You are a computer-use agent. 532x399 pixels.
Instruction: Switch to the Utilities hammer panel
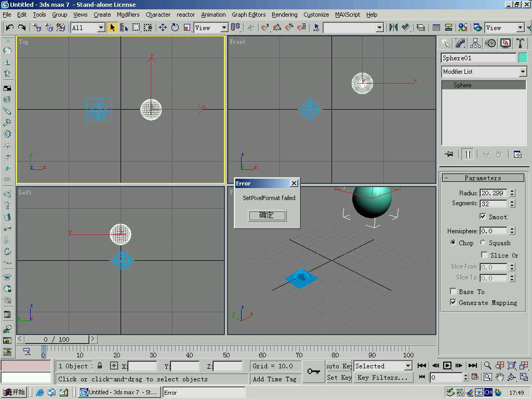click(x=520, y=43)
